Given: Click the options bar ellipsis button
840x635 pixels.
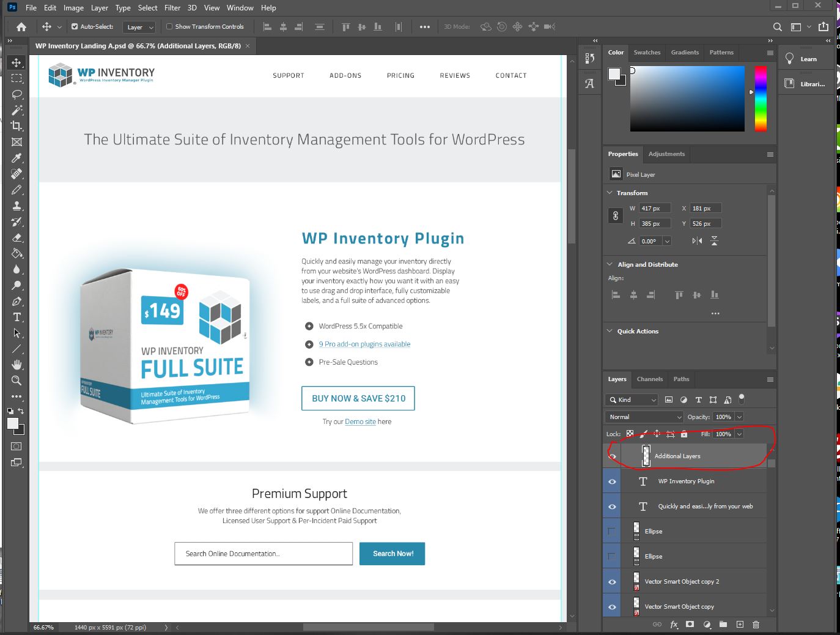Looking at the screenshot, I should [425, 27].
